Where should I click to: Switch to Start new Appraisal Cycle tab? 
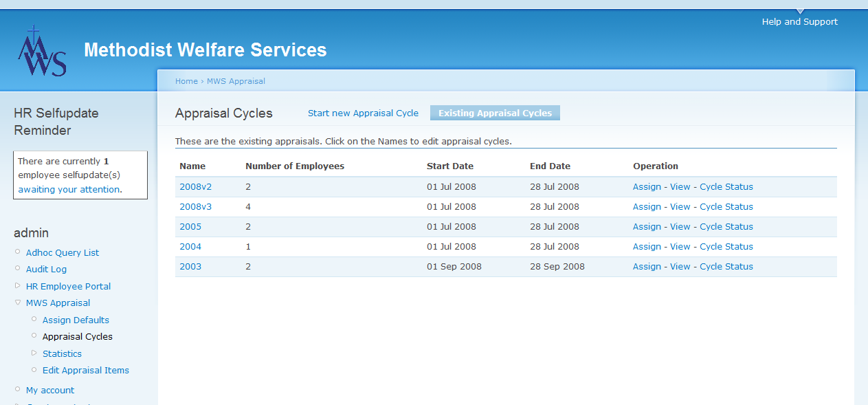(x=363, y=113)
